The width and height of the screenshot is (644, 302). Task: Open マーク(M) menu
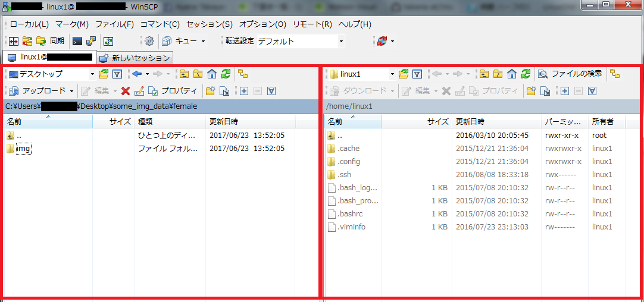pyautogui.click(x=72, y=24)
